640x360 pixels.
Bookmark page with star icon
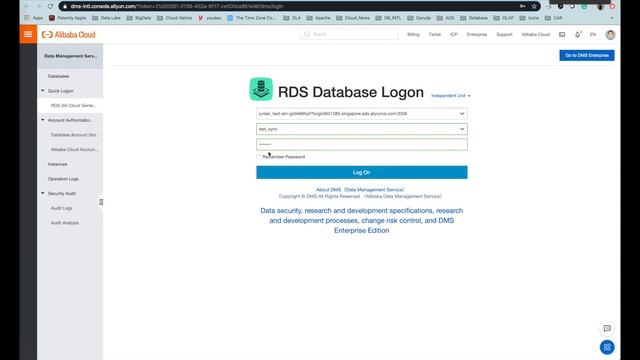(x=534, y=6)
